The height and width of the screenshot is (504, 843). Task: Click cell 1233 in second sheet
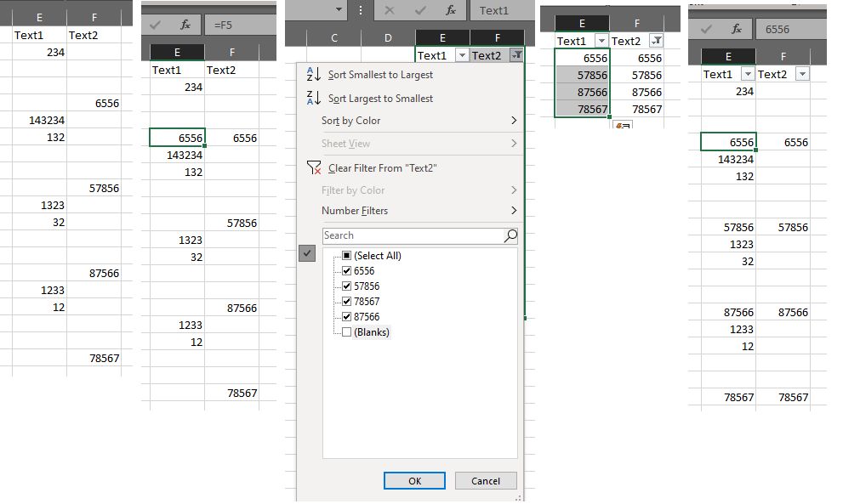coord(177,325)
